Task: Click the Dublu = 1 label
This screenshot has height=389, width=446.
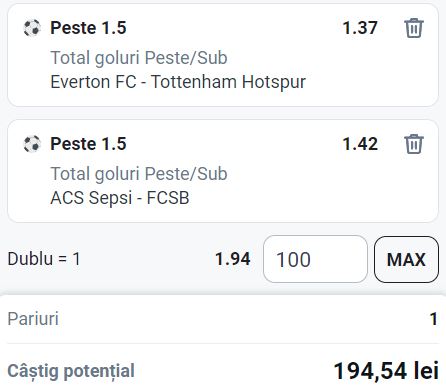Action: pyautogui.click(x=44, y=259)
